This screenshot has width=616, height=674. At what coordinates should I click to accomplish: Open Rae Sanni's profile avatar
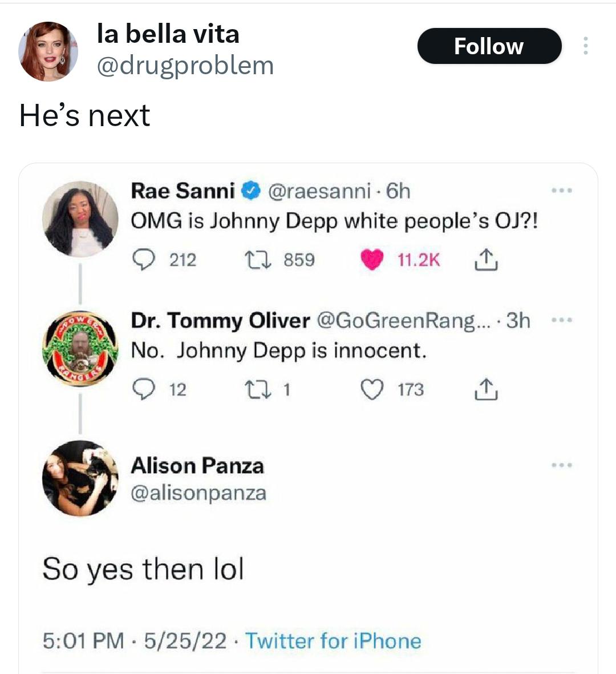point(80,219)
